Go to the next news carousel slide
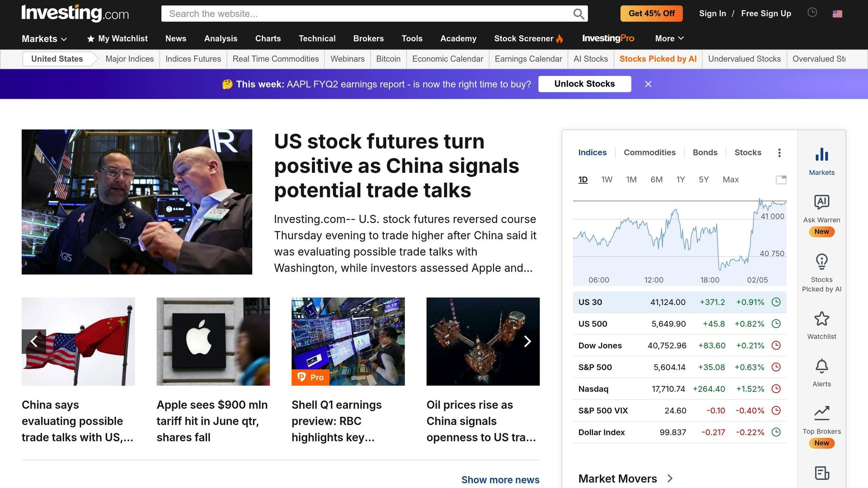 [527, 341]
